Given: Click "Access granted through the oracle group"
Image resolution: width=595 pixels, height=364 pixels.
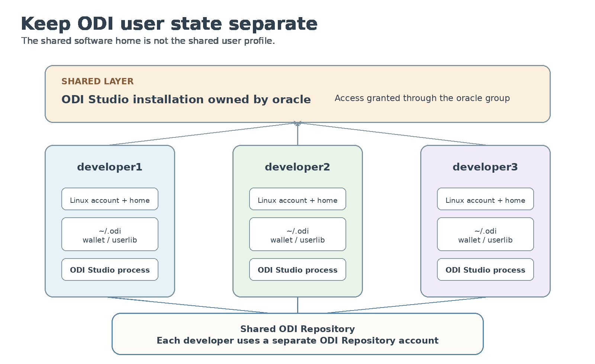Looking at the screenshot, I should pos(422,98).
